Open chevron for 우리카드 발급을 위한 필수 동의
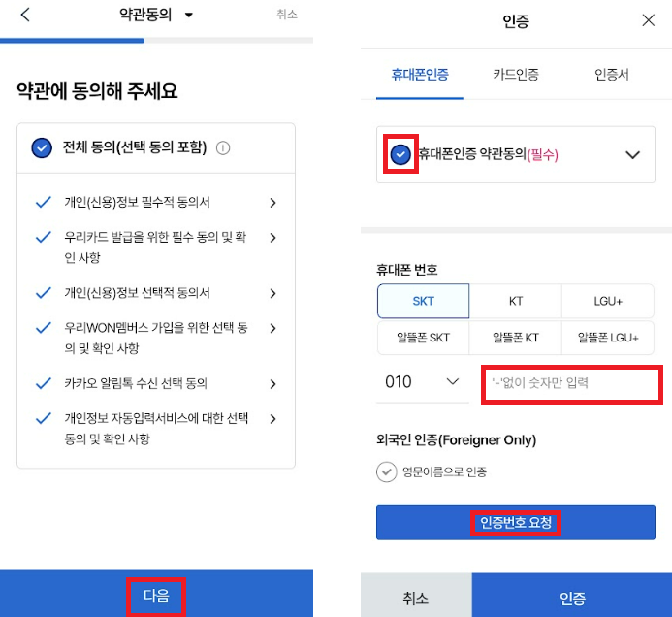 (x=273, y=237)
